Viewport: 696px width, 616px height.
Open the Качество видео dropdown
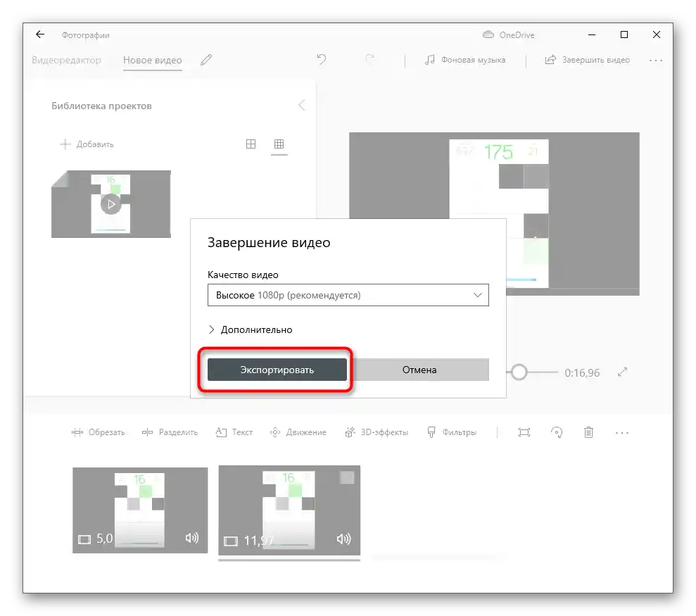click(348, 295)
